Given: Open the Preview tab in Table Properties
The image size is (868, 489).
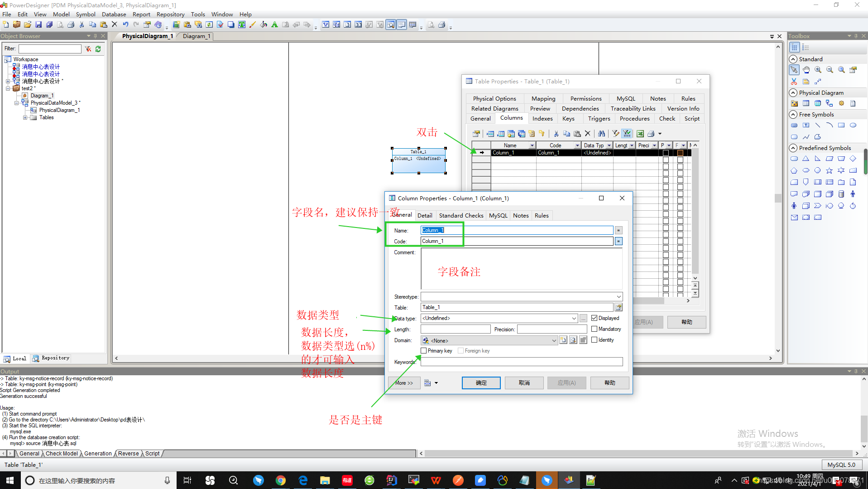Looking at the screenshot, I should (540, 109).
